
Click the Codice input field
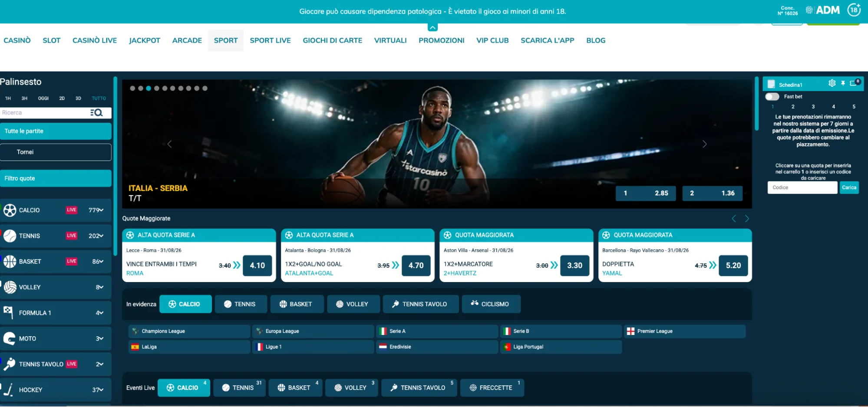(802, 187)
